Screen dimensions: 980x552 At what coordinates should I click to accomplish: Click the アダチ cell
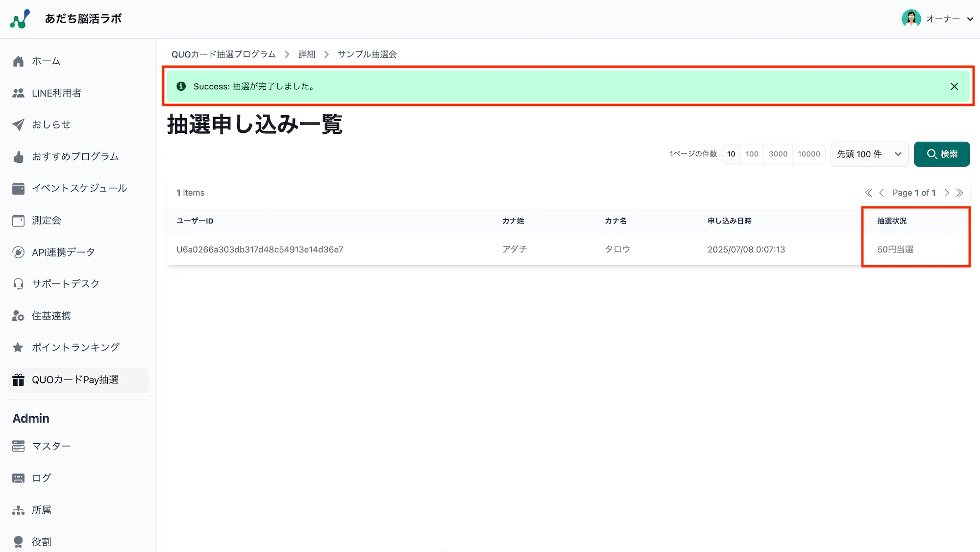[x=514, y=250]
